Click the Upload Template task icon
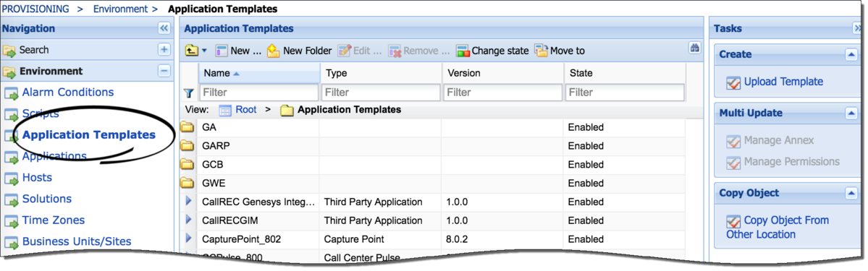Image resolution: width=868 pixels, height=271 pixels. point(733,82)
